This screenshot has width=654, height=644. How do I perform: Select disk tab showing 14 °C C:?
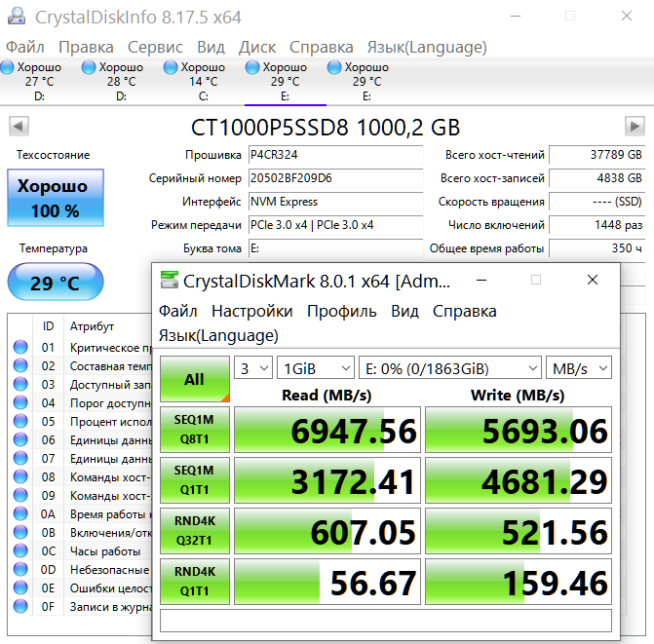[203, 81]
